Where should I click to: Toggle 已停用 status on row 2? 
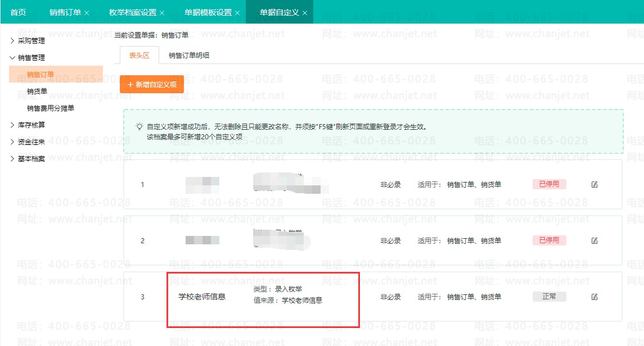point(549,240)
